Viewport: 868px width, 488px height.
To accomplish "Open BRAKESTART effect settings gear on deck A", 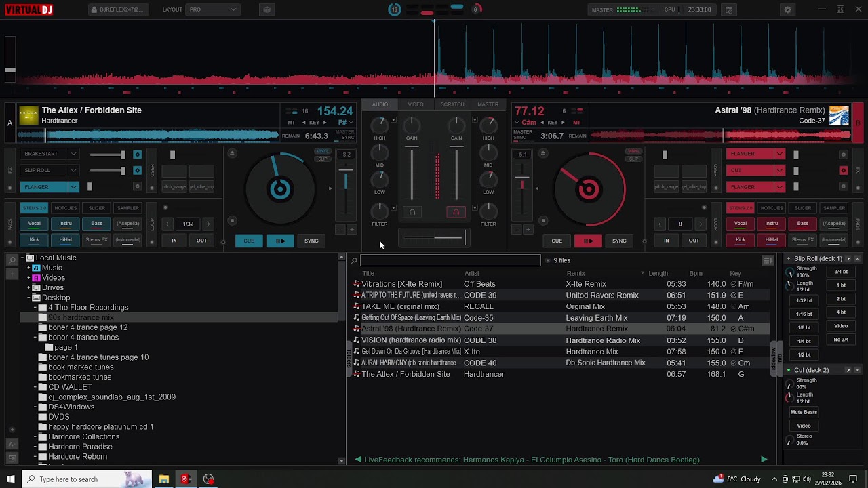I will click(x=137, y=154).
